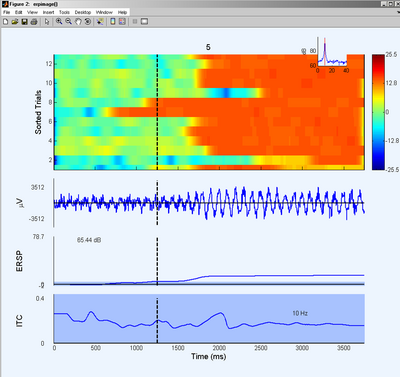Viewport: 400px width, 377px height.
Task: Click the "65.44 dB" label in the ERSP plot
Action: [89, 240]
